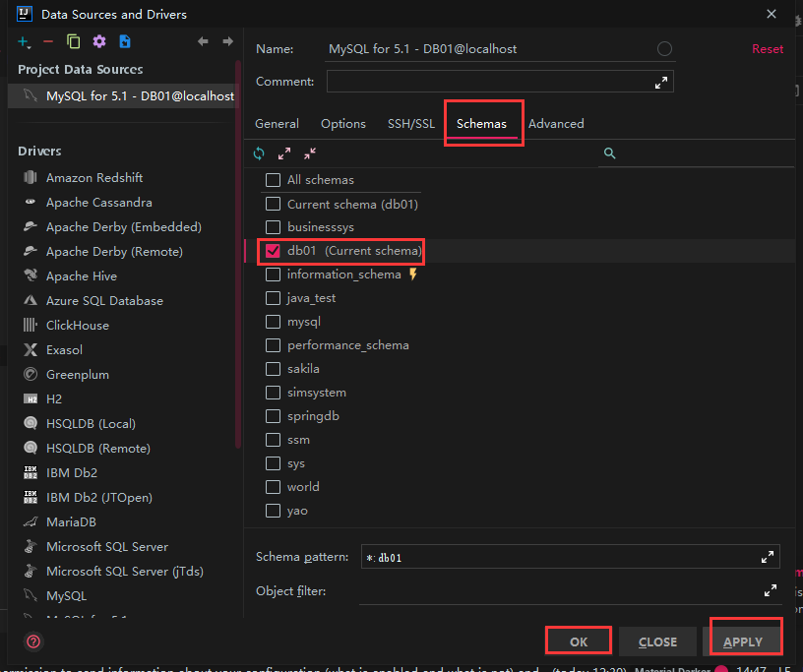The width and height of the screenshot is (803, 672).
Task: Click the CLOSE button
Action: click(657, 641)
